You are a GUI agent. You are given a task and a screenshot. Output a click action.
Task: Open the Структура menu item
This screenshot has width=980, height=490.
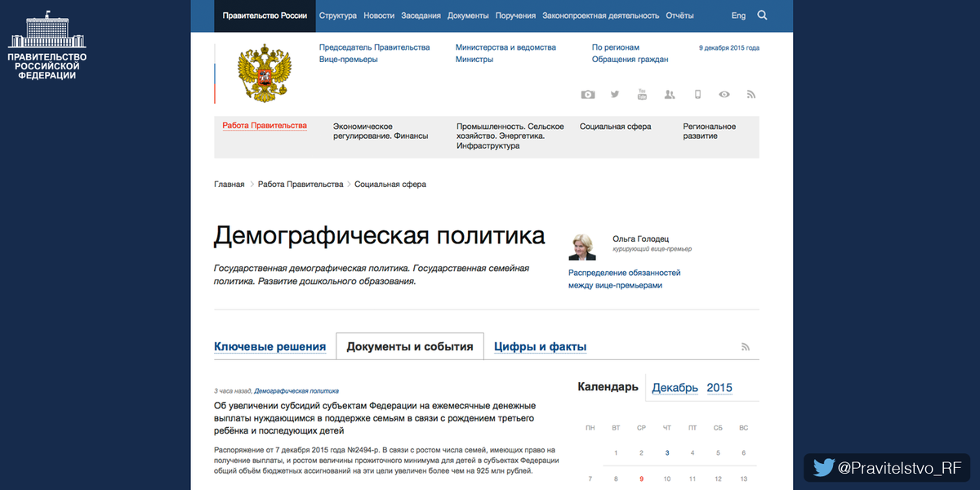pyautogui.click(x=338, y=16)
